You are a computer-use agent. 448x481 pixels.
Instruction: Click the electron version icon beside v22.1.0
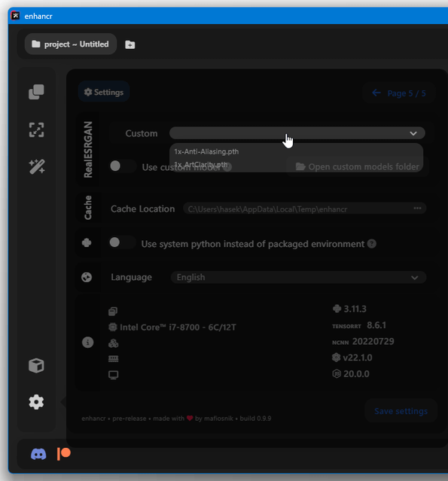coord(337,358)
